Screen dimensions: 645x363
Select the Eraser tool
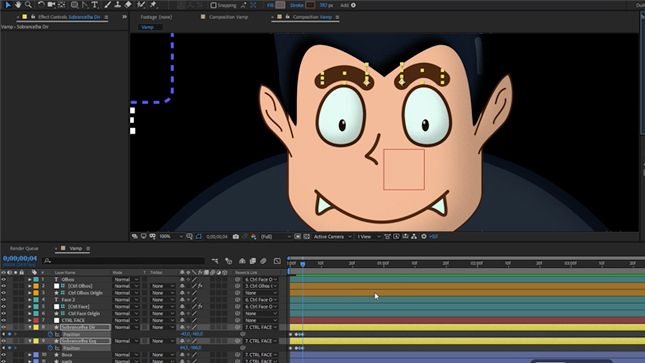[x=128, y=5]
